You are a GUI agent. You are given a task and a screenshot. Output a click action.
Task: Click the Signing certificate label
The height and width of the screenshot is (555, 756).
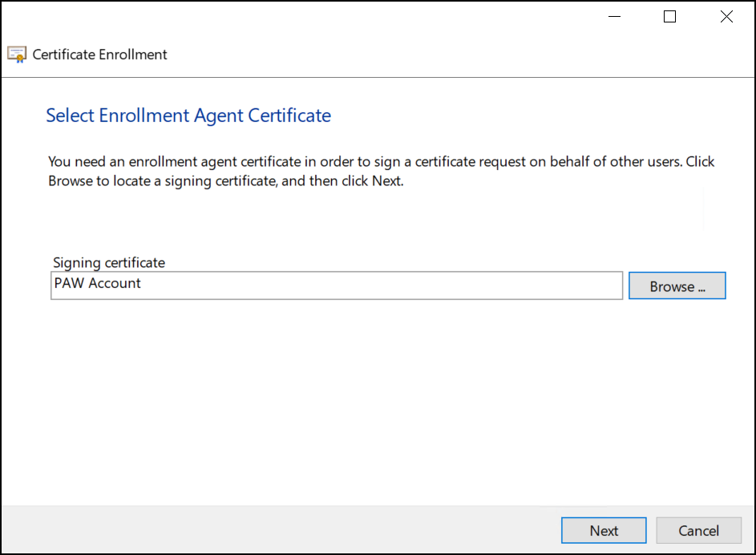(x=109, y=262)
